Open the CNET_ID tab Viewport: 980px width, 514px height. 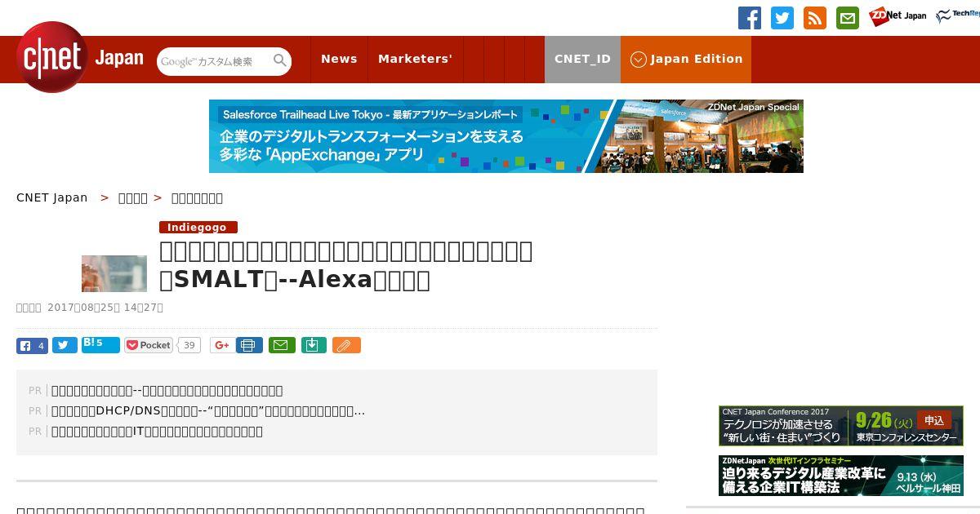coord(582,59)
